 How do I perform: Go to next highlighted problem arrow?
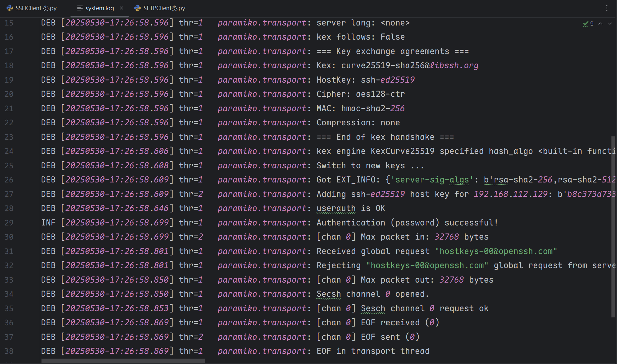tap(610, 24)
